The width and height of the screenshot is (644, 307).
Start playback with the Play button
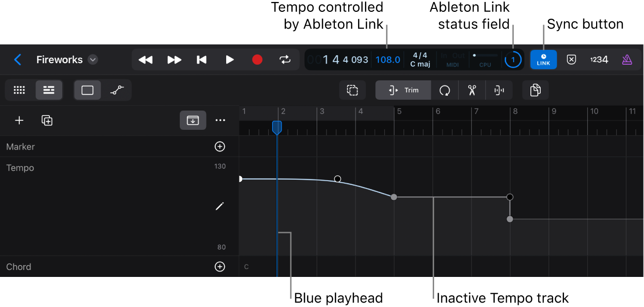pyautogui.click(x=230, y=59)
